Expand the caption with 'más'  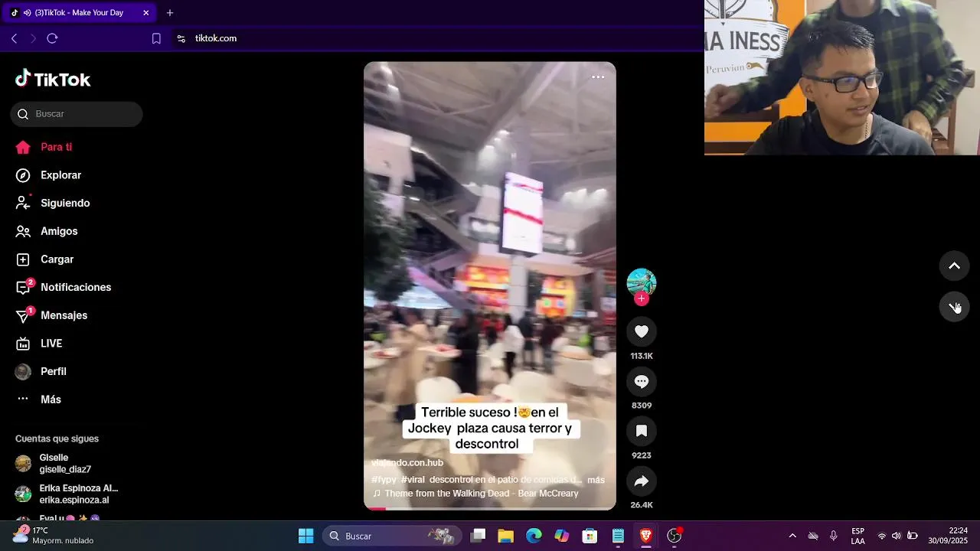[596, 480]
